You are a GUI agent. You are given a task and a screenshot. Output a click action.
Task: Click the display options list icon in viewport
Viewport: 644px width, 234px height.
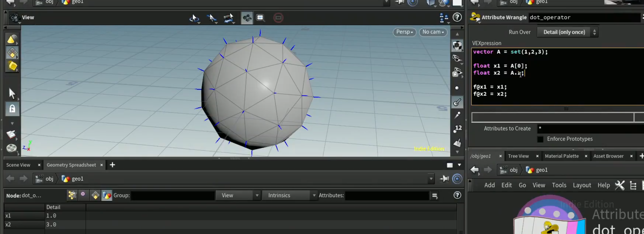444,18
